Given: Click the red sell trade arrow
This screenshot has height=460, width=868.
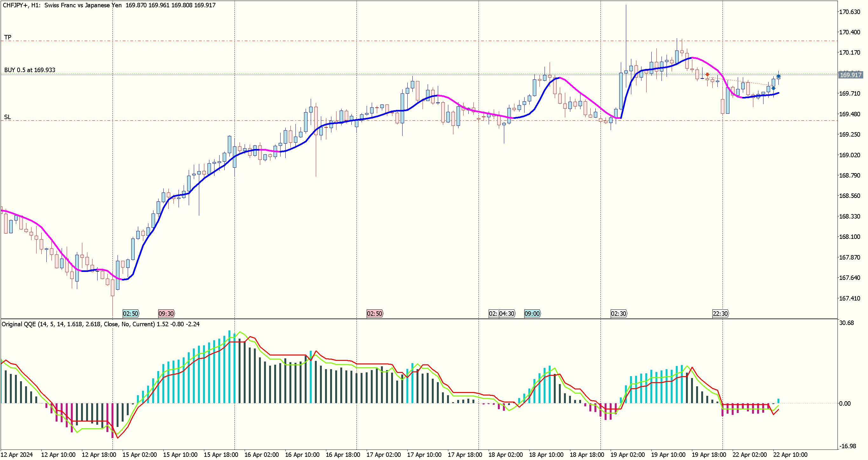Looking at the screenshot, I should click(707, 74).
